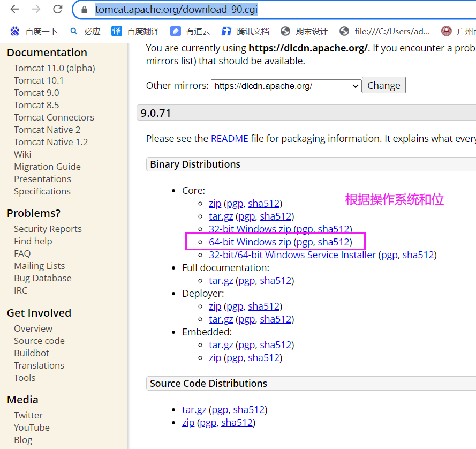The width and height of the screenshot is (476, 449).
Task: Download Full documentation tar.gz
Action: coord(221,281)
